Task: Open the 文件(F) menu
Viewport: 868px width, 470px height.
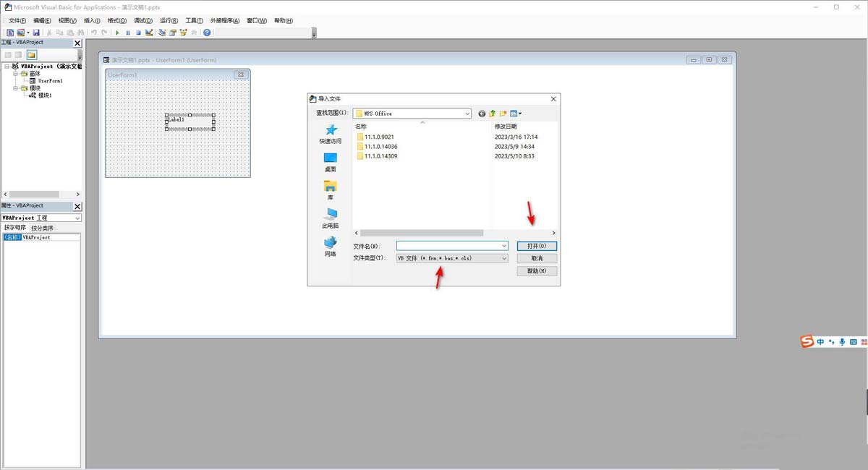Action: click(17, 20)
